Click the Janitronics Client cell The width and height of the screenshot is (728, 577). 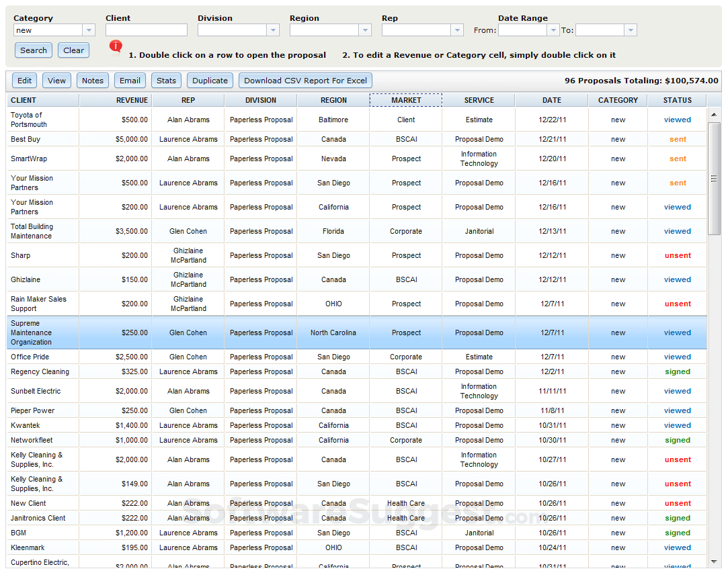pyautogui.click(x=43, y=518)
